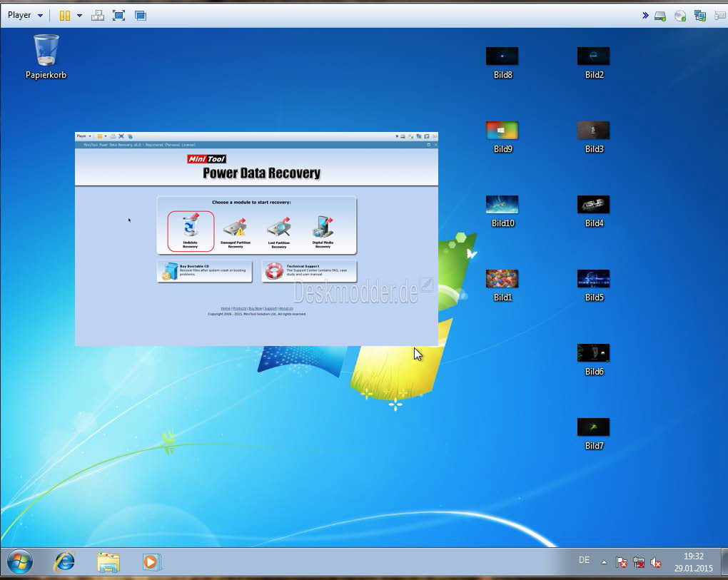Show hidden tray icons arrow
The width and height of the screenshot is (728, 580).
(x=604, y=562)
